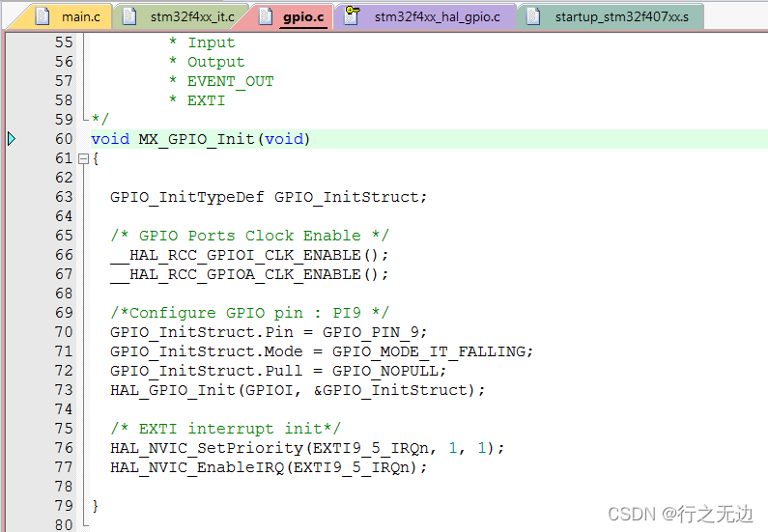This screenshot has height=532, width=768.
Task: Click on MX_GPIO_Init function name
Action: (x=196, y=139)
